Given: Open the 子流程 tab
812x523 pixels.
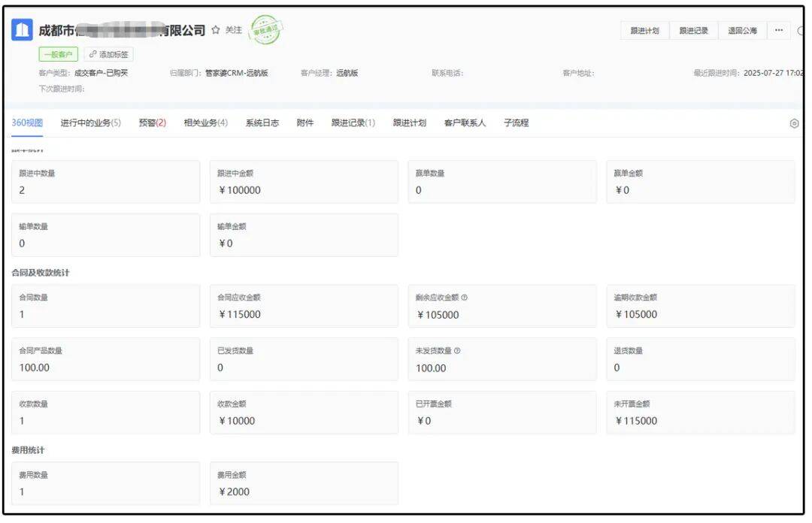Looking at the screenshot, I should [x=517, y=122].
